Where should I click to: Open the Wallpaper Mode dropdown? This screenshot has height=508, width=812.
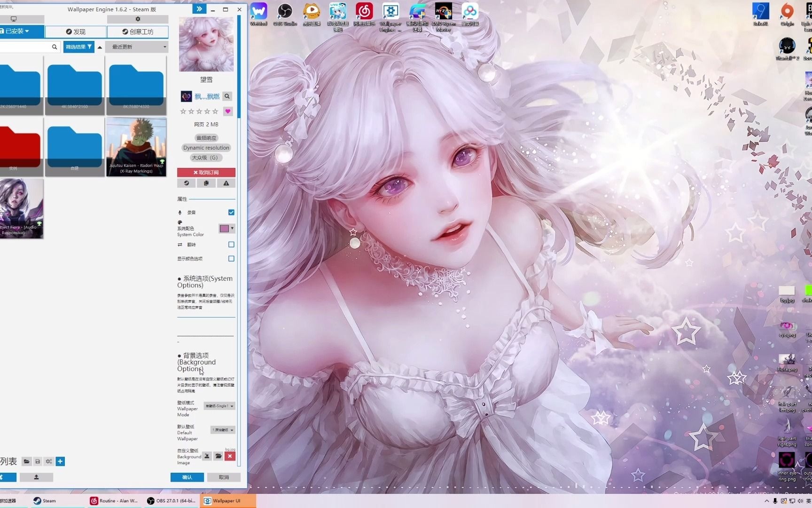[219, 406]
